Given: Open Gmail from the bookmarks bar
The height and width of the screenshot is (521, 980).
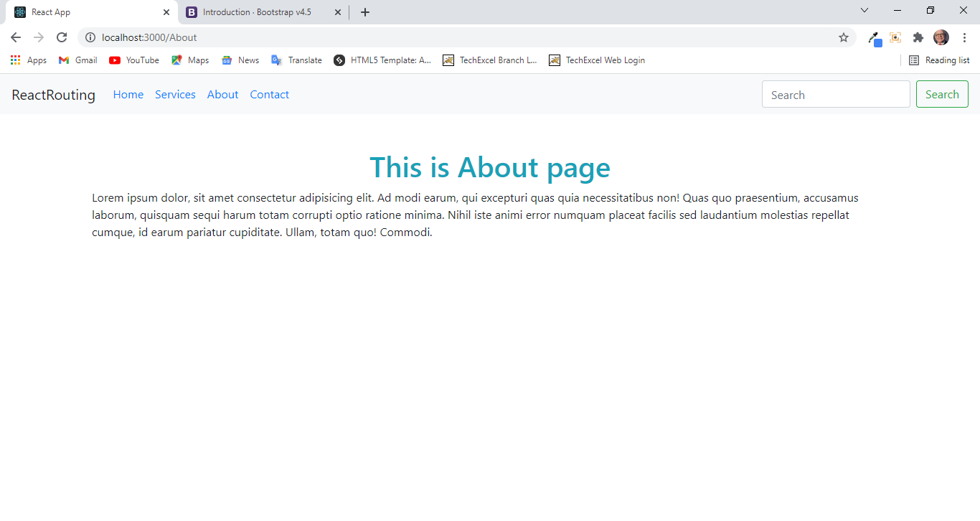Looking at the screenshot, I should coord(77,60).
